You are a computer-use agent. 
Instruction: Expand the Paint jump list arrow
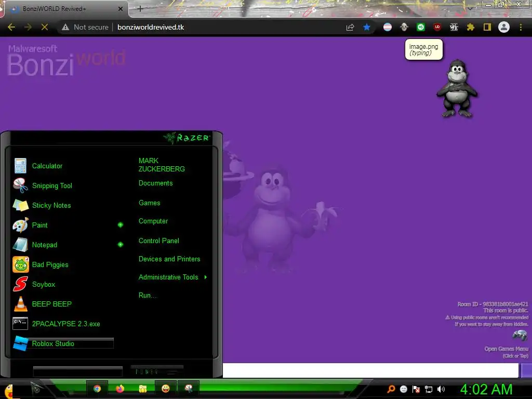click(121, 225)
